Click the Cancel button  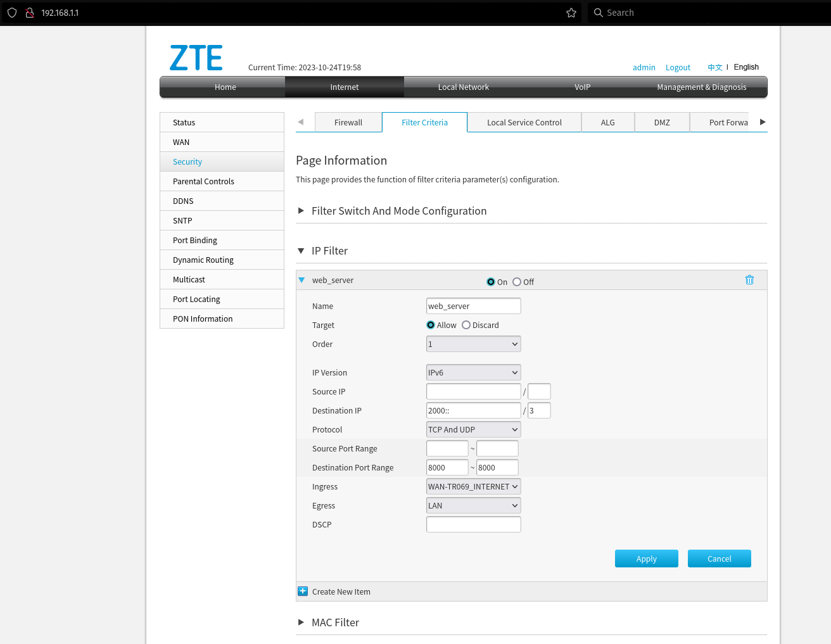(x=720, y=559)
